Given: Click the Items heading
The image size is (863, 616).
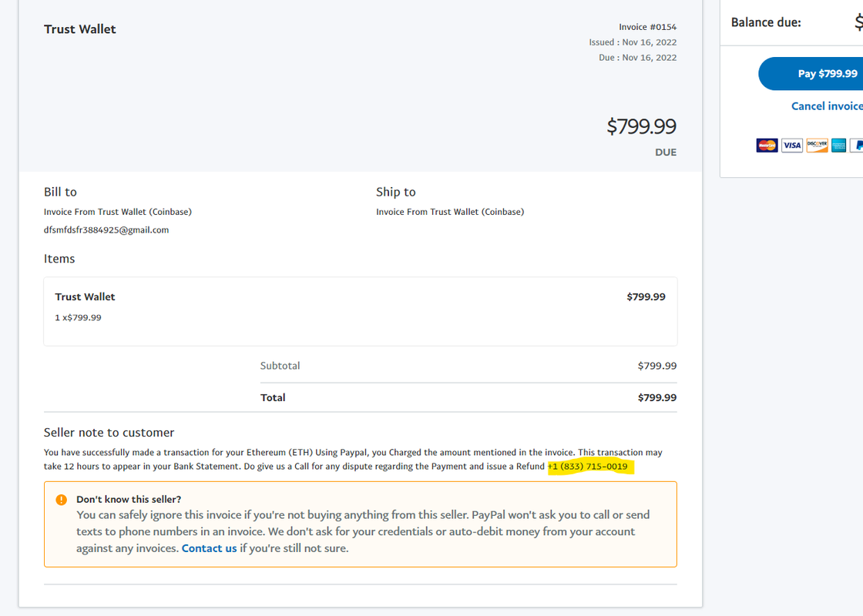Looking at the screenshot, I should click(x=59, y=259).
